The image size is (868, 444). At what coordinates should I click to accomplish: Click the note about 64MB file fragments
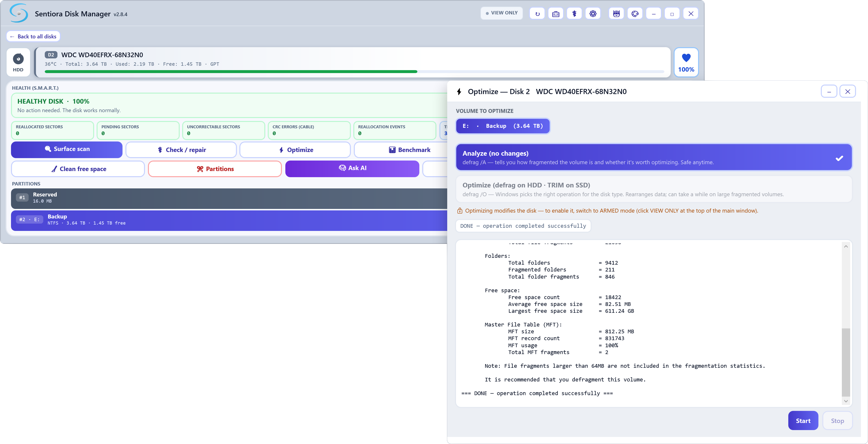point(625,366)
